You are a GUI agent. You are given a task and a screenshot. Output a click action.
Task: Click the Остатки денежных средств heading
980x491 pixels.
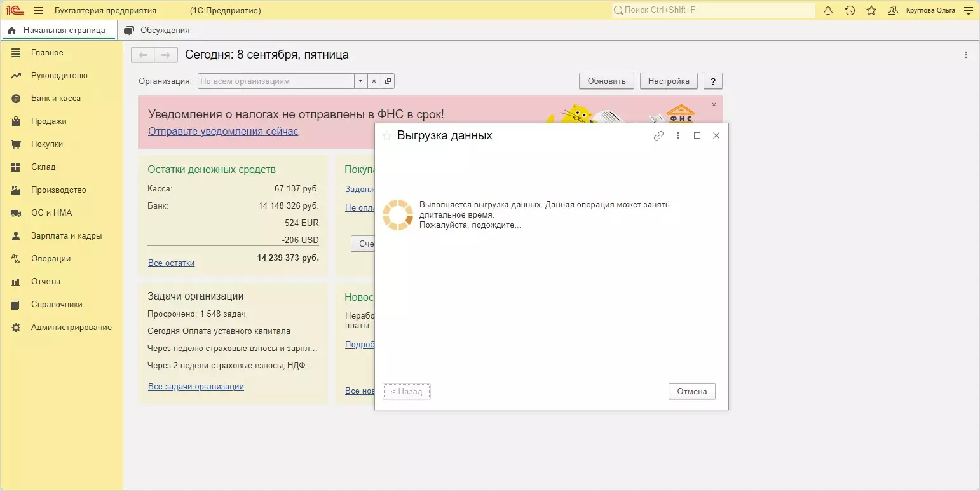pyautogui.click(x=212, y=170)
